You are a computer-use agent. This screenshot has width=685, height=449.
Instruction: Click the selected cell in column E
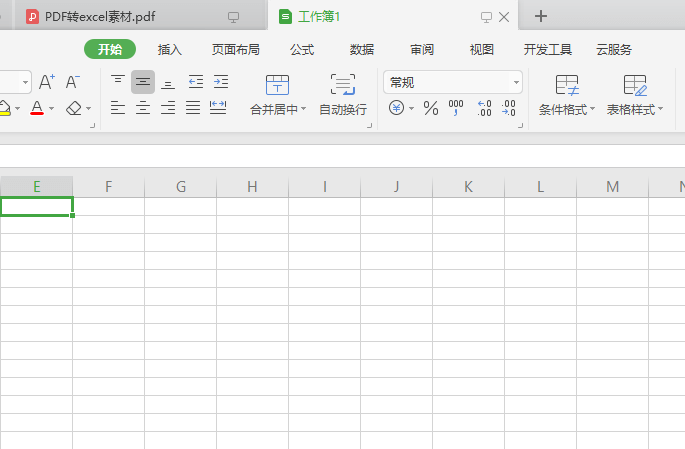coord(37,207)
